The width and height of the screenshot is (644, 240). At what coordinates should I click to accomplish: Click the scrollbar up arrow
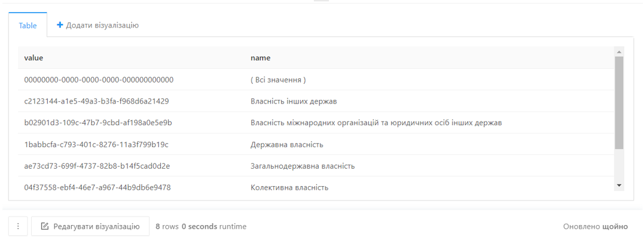coord(619,52)
